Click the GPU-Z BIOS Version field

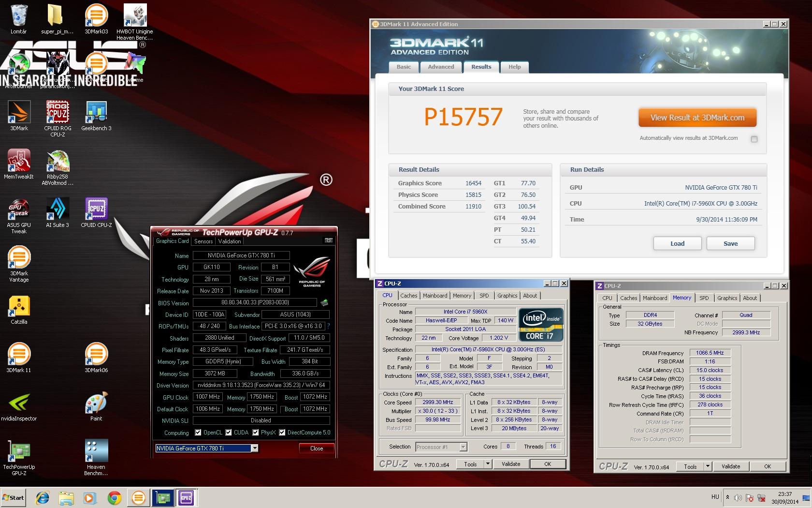(x=255, y=302)
